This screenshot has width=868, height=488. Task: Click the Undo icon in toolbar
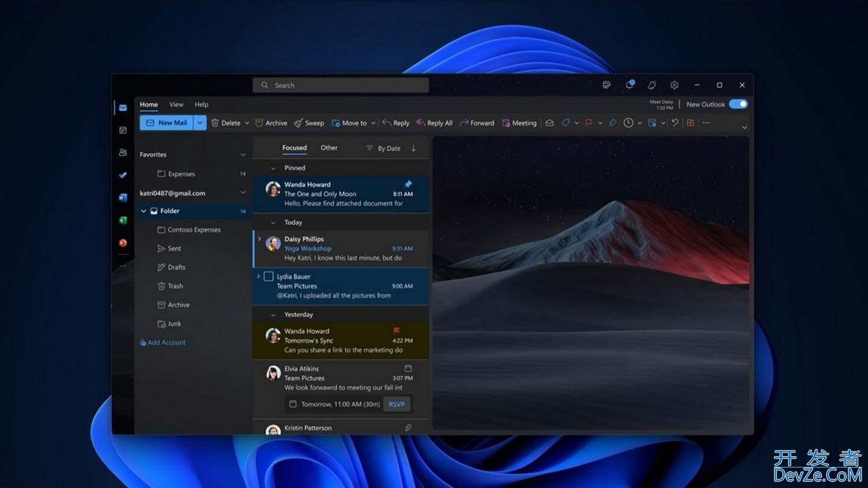pyautogui.click(x=675, y=123)
